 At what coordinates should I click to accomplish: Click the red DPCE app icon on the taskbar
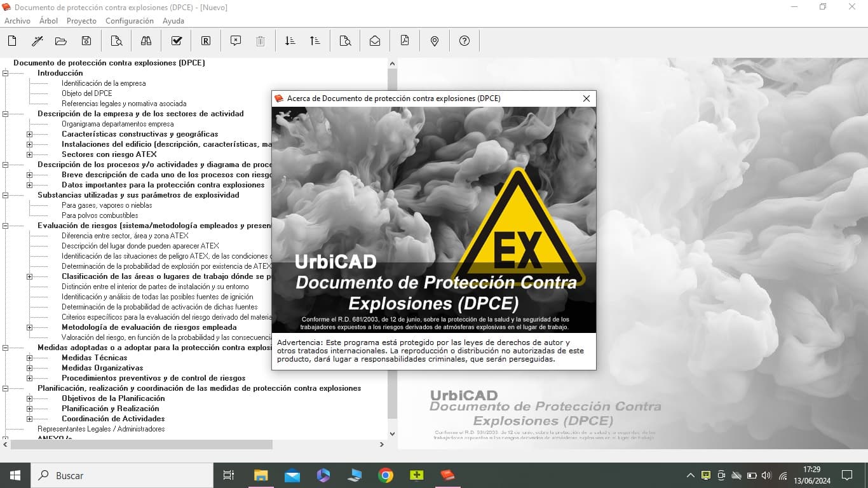pyautogui.click(x=448, y=475)
